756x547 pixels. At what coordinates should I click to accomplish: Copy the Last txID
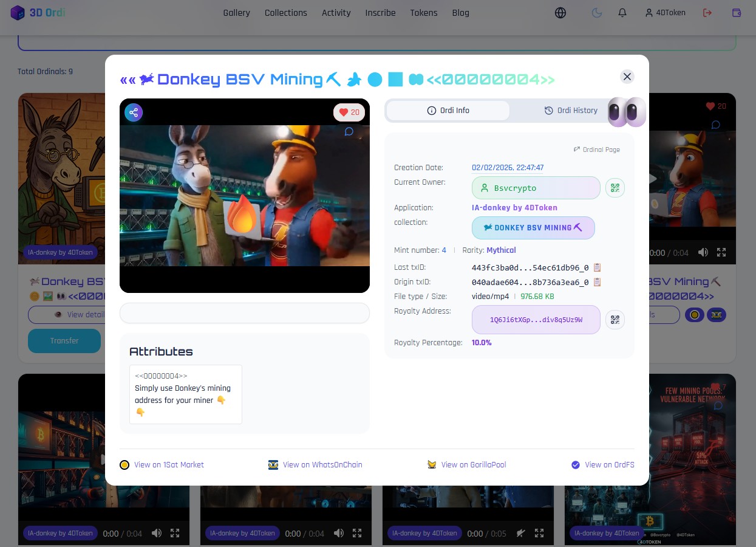(597, 267)
